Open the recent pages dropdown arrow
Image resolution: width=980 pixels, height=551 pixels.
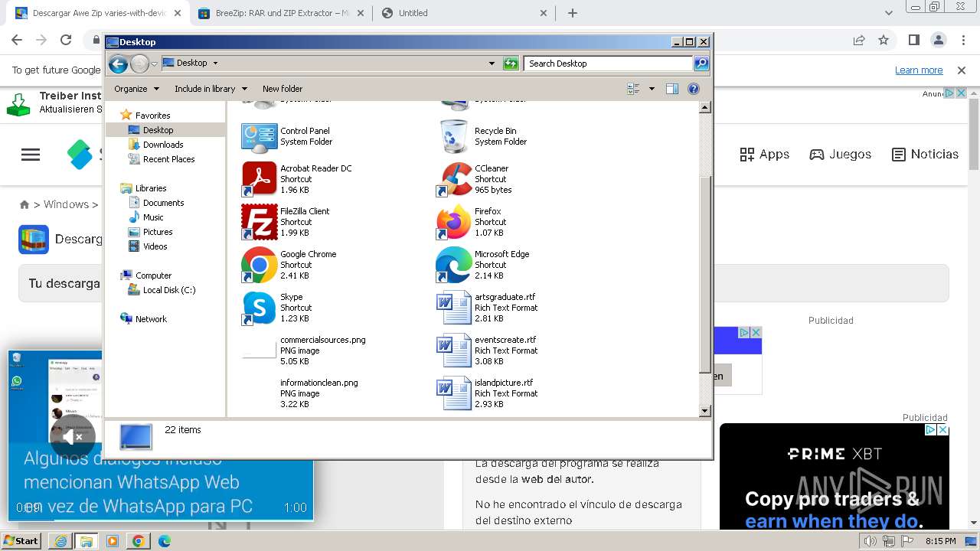154,64
